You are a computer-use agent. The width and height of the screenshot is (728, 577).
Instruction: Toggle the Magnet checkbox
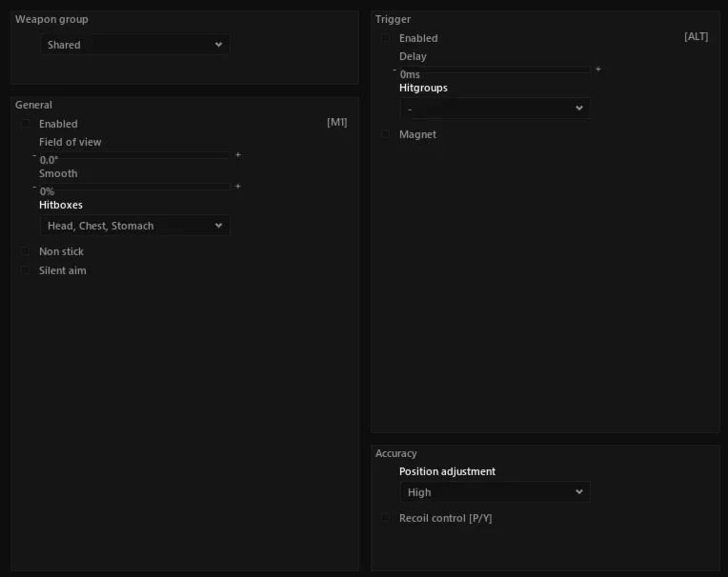coord(385,134)
